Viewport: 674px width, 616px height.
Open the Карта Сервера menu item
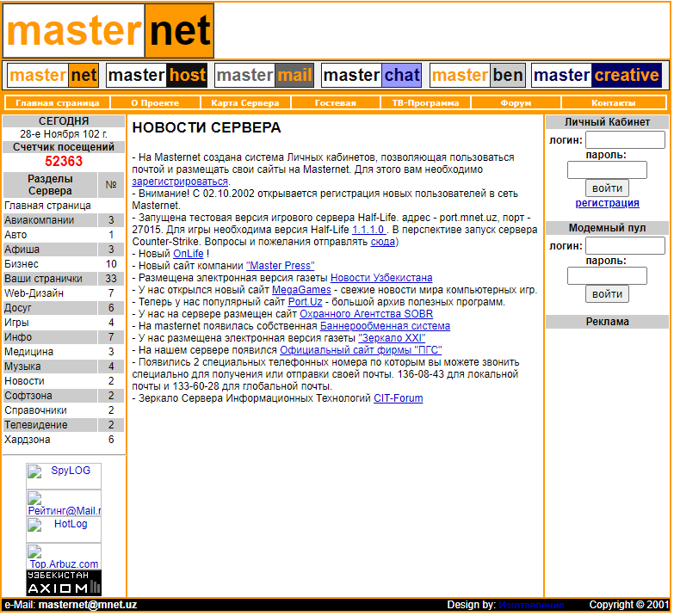click(x=245, y=103)
